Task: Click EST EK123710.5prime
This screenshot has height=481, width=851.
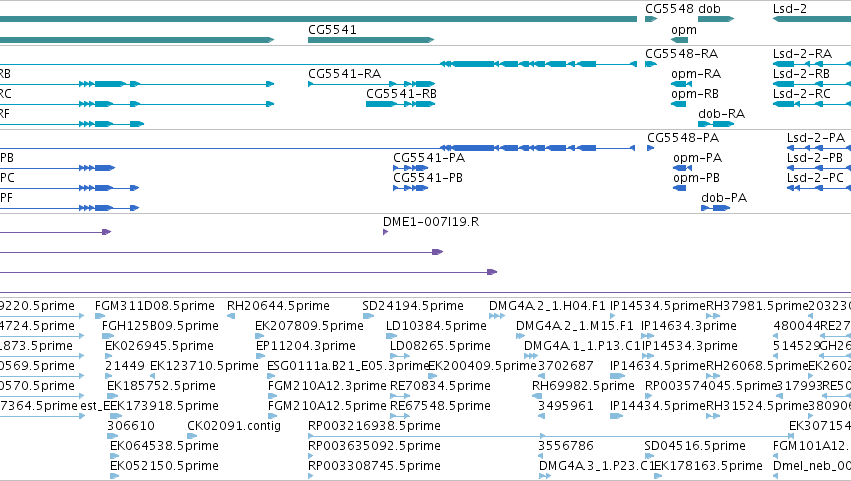Action: (x=204, y=366)
